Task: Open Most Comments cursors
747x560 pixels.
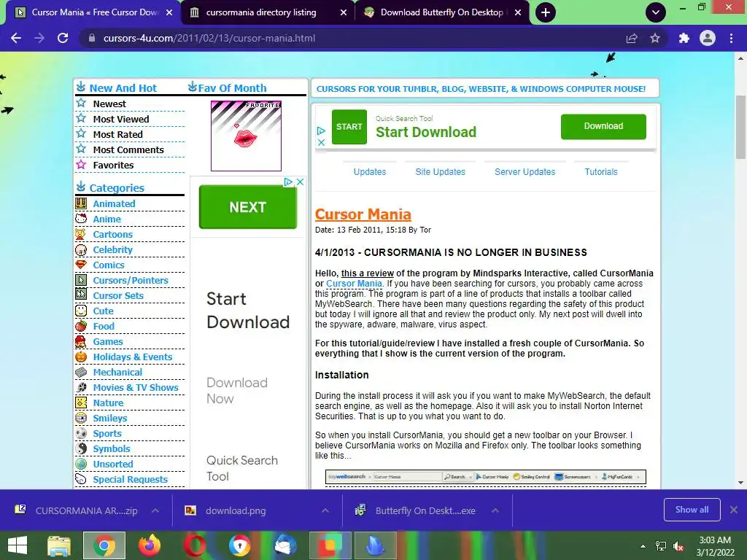Action: (x=128, y=149)
